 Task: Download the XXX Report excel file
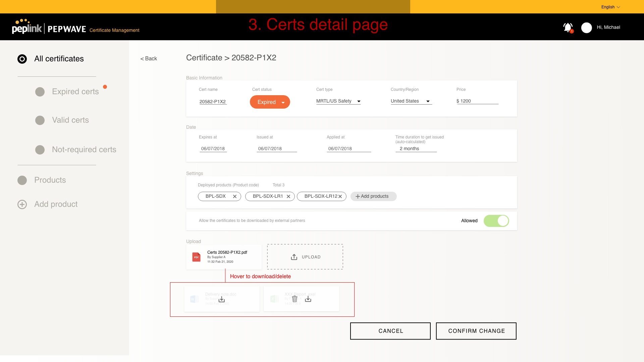pos(308,299)
